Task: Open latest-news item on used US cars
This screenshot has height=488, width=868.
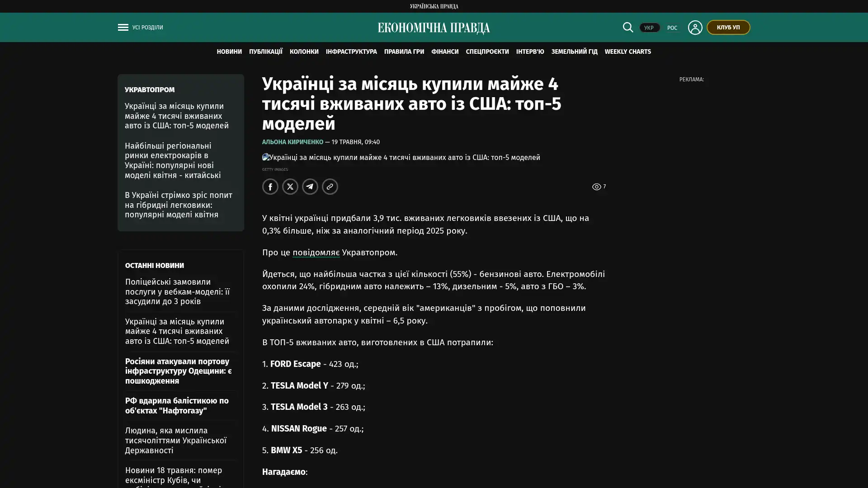Action: click(177, 331)
